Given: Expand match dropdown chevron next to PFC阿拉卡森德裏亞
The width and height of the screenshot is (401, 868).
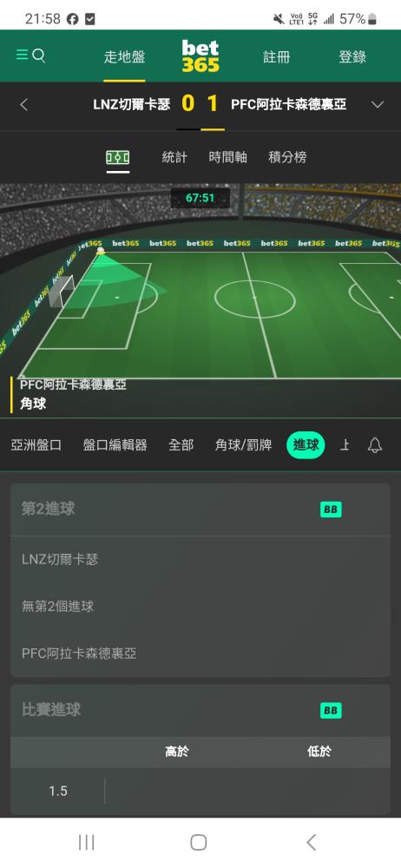Looking at the screenshot, I should pyautogui.click(x=378, y=105).
